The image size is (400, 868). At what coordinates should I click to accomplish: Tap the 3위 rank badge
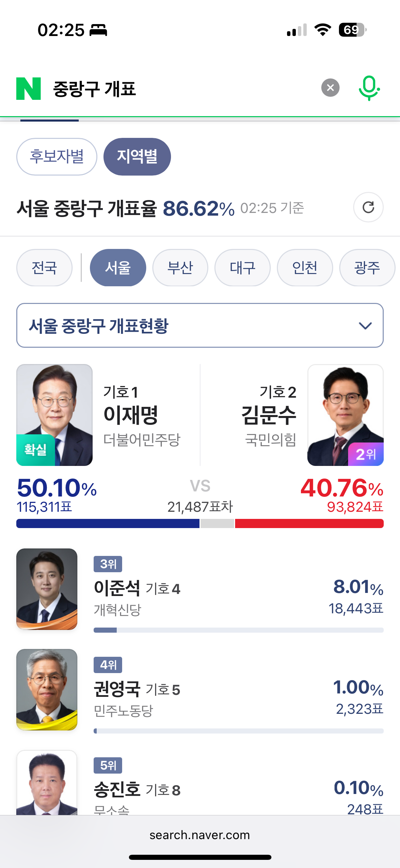(x=108, y=564)
